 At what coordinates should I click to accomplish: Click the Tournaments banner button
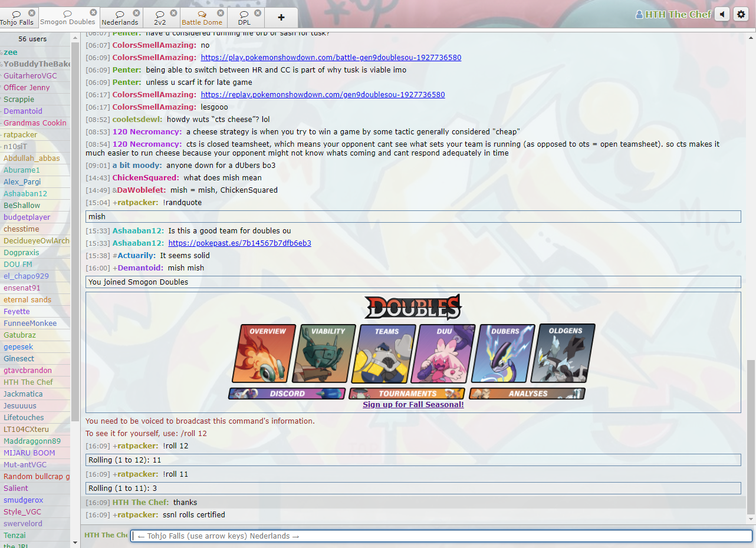point(407,394)
